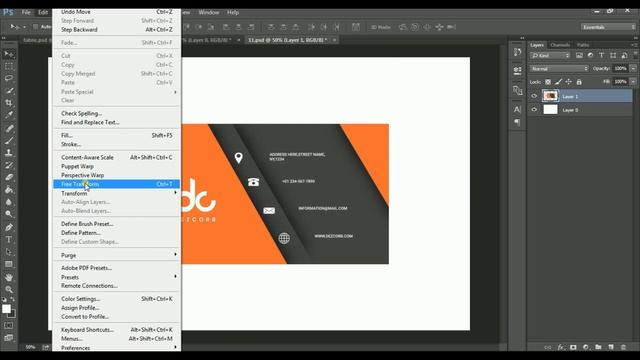The height and width of the screenshot is (360, 640).
Task: Choose Puppet Warp menu item
Action: pos(117,166)
